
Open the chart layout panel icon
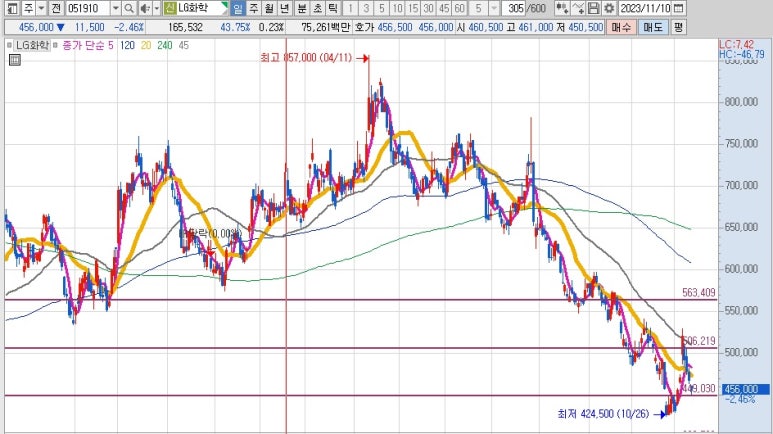12,8
